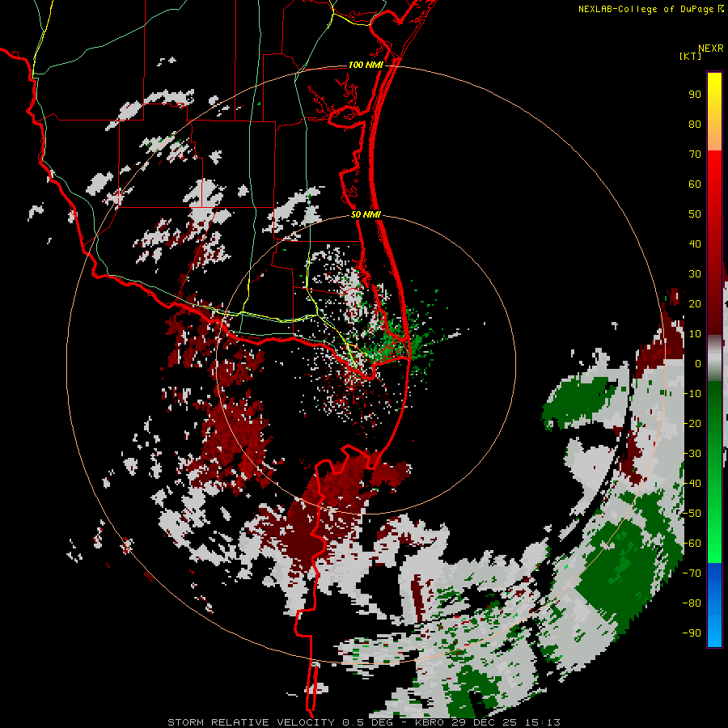728x728 pixels.
Task: Click the positive 70 value on velocity scale
Action: click(695, 154)
